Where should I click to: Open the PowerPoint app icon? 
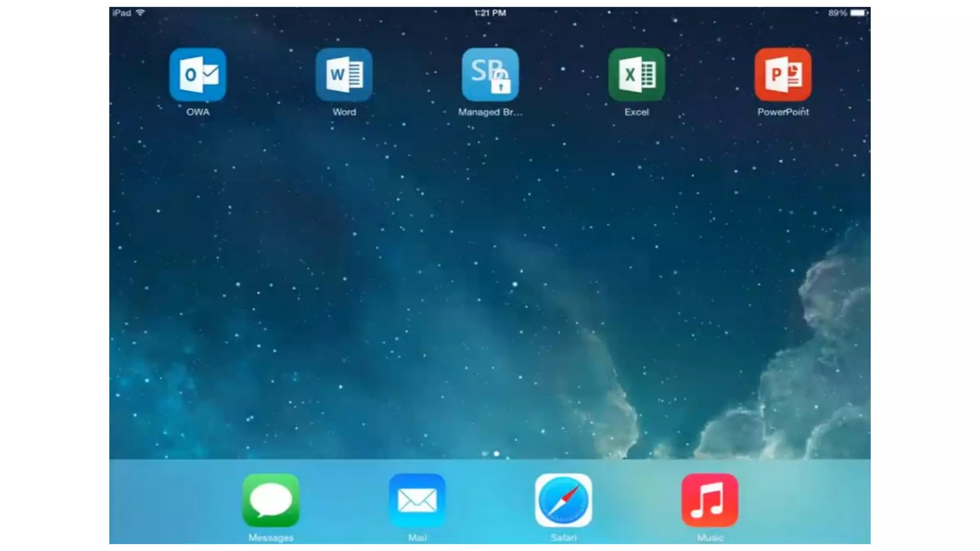pyautogui.click(x=783, y=75)
